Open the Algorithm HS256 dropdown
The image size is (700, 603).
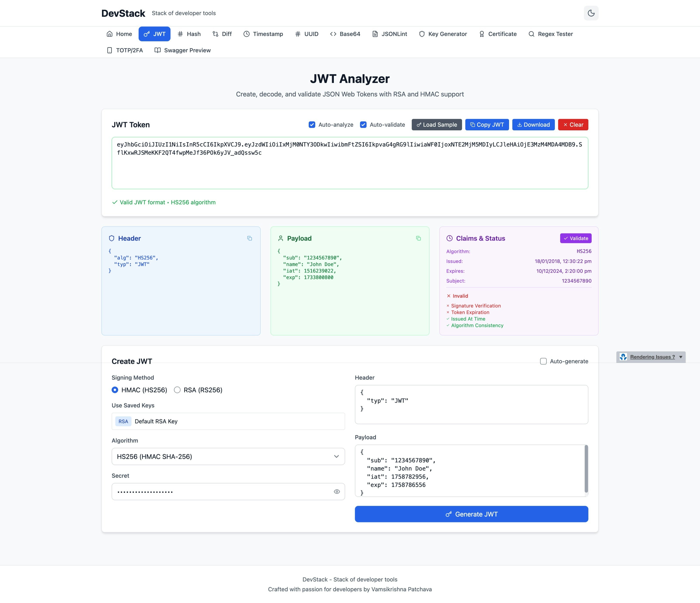[228, 457]
